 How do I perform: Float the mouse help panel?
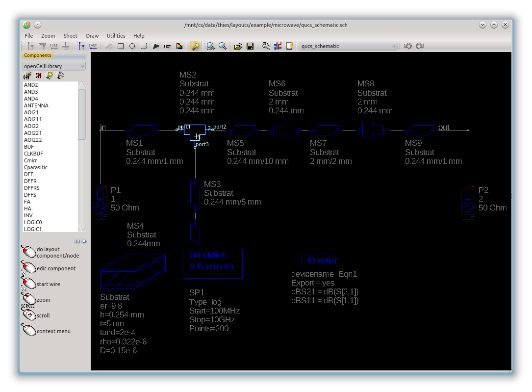coord(77,241)
